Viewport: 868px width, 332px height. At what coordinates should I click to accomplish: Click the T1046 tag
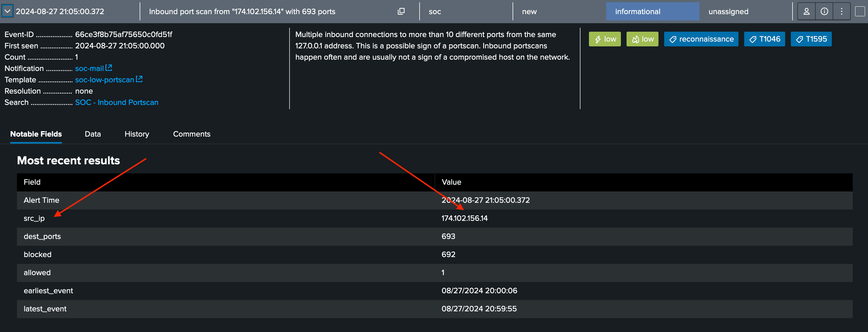point(764,39)
